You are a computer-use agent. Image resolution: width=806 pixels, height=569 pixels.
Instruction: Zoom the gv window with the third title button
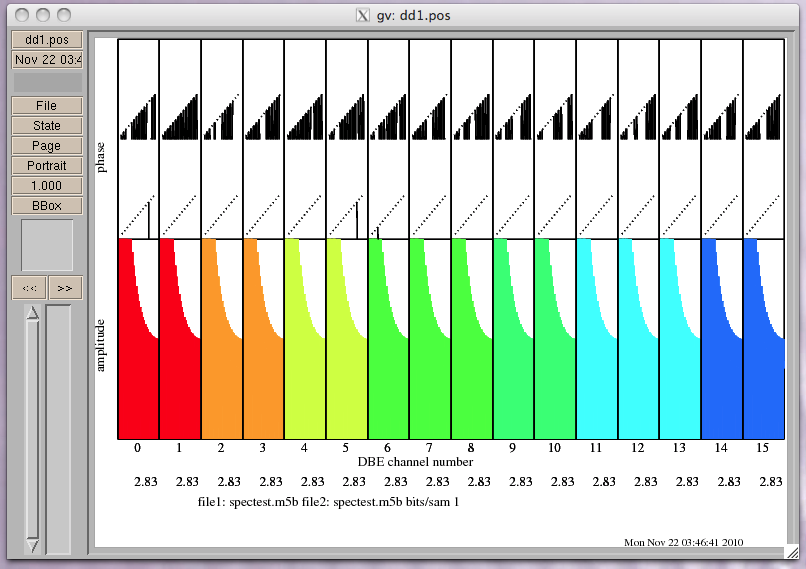[x=64, y=15]
